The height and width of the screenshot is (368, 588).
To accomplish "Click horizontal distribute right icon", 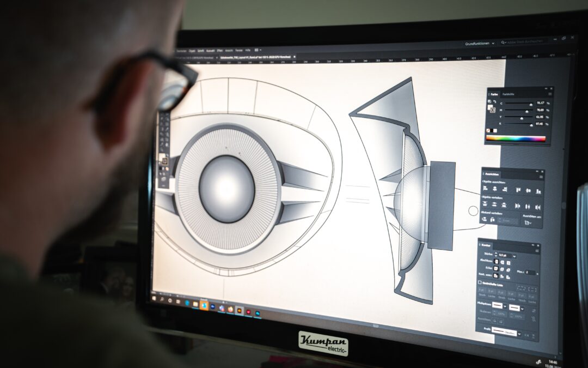I will 538,208.
